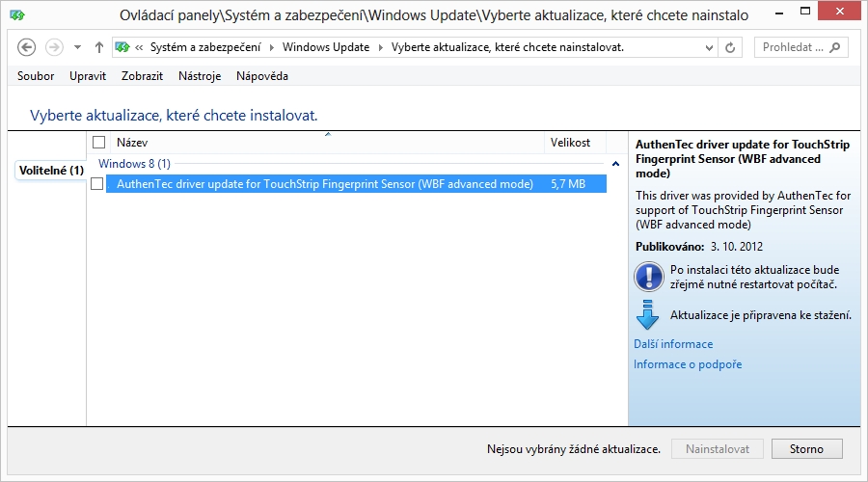Image resolution: width=868 pixels, height=482 pixels.
Task: Go up one level with the Up arrow
Action: point(99,47)
